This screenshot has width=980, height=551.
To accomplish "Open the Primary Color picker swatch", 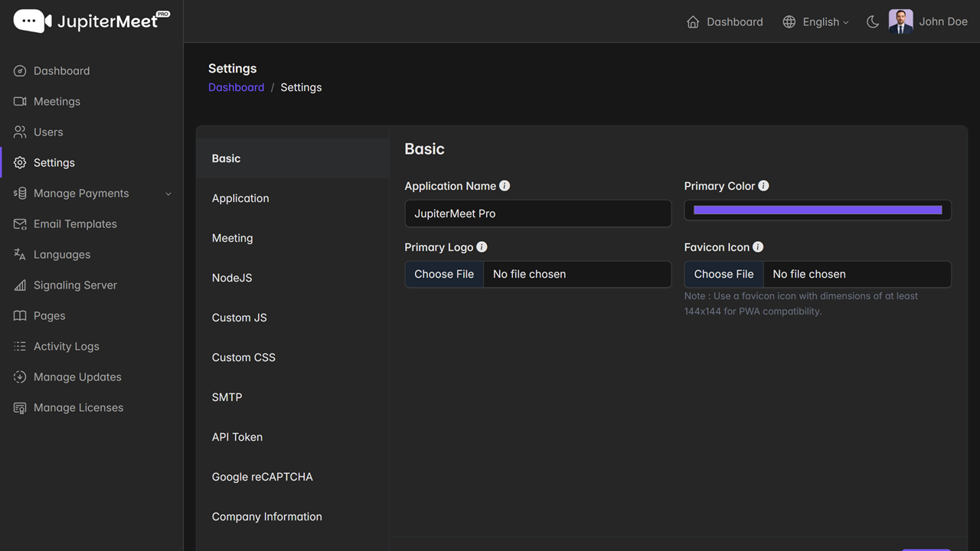I will click(818, 210).
